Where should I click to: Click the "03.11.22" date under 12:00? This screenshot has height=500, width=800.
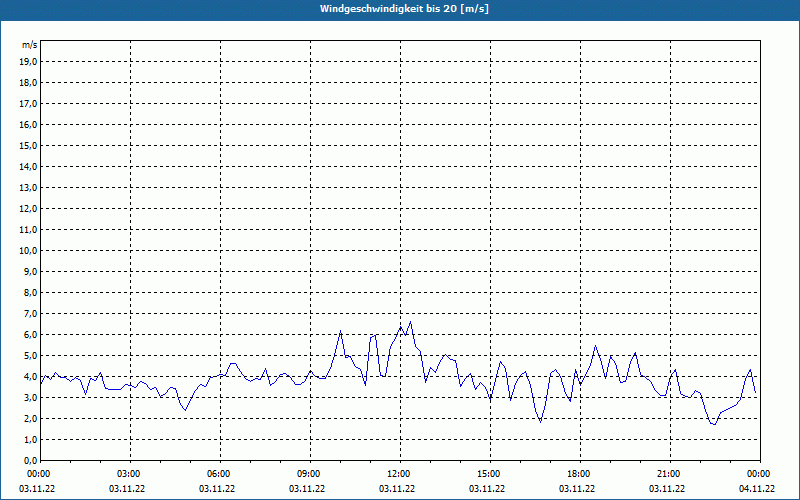397,489
